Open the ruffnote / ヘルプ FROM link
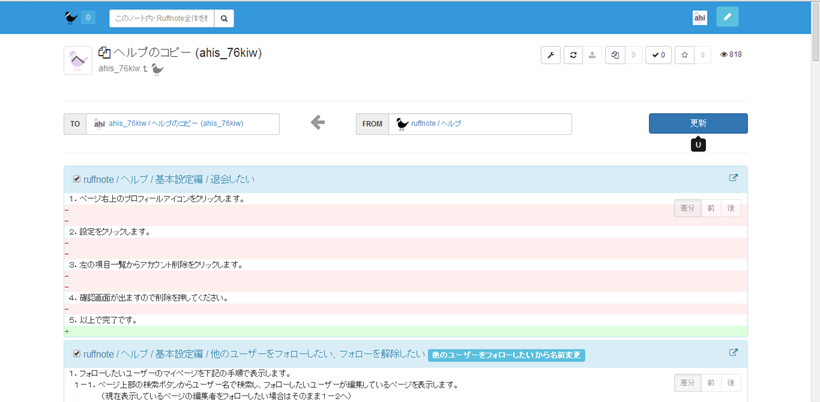Image resolution: width=820 pixels, height=402 pixels. [x=436, y=124]
